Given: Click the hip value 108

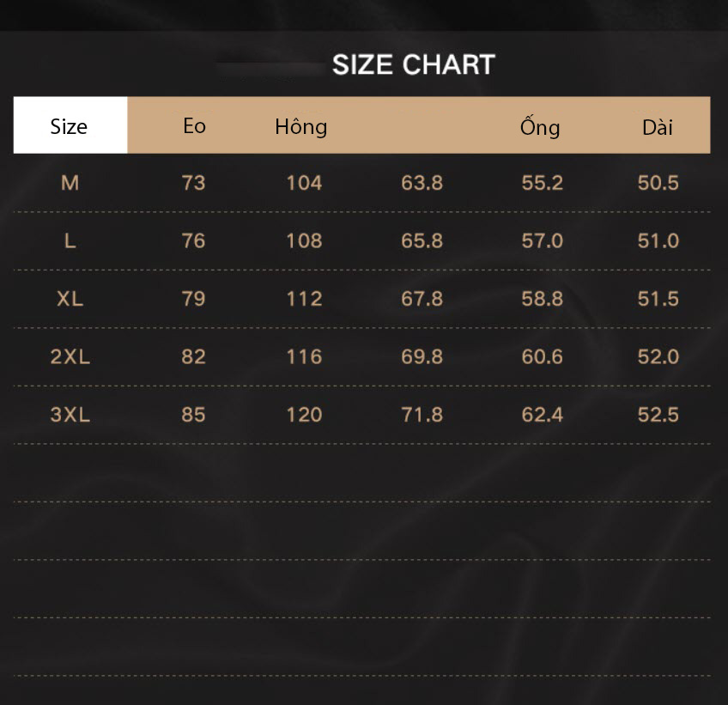Looking at the screenshot, I should click(304, 241).
